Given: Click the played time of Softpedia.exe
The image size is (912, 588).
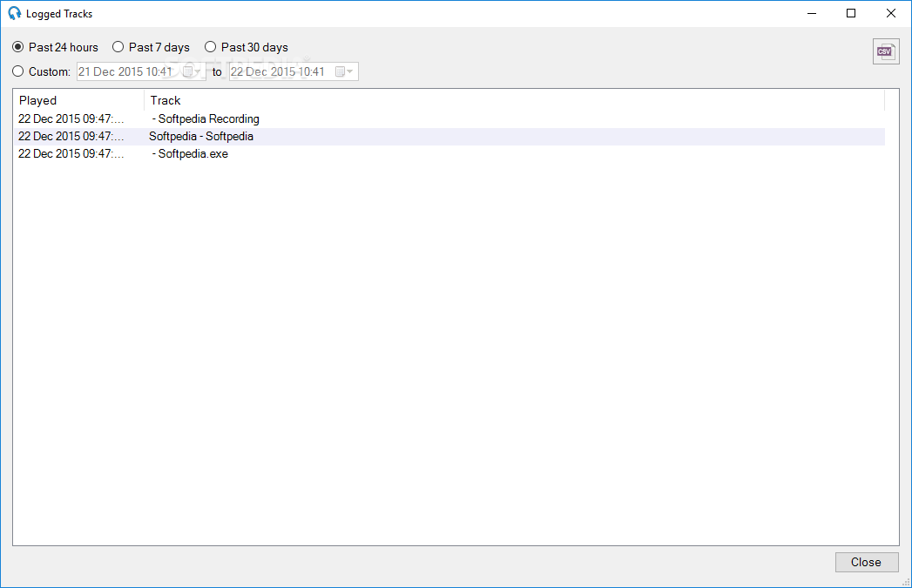Looking at the screenshot, I should pyautogui.click(x=71, y=153).
